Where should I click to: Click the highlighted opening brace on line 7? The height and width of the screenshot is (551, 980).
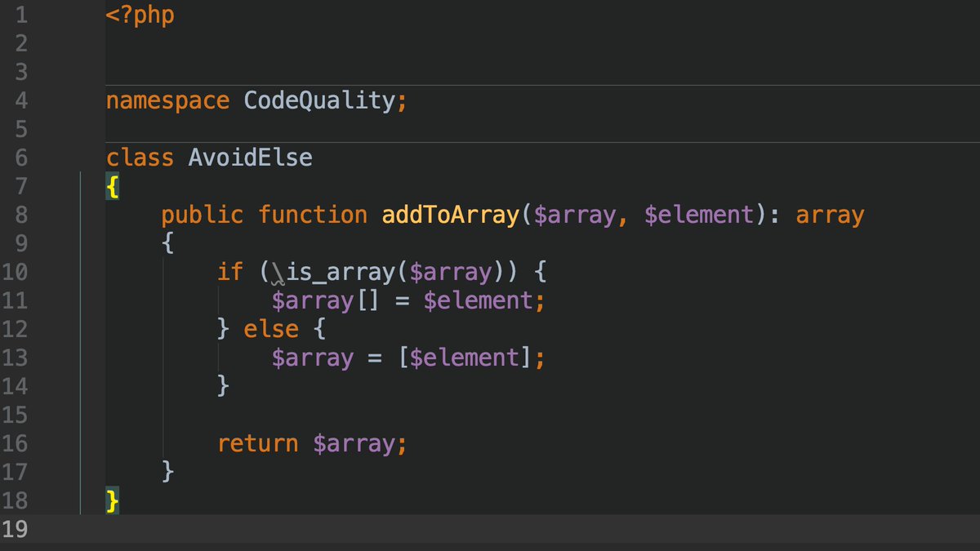(x=114, y=187)
